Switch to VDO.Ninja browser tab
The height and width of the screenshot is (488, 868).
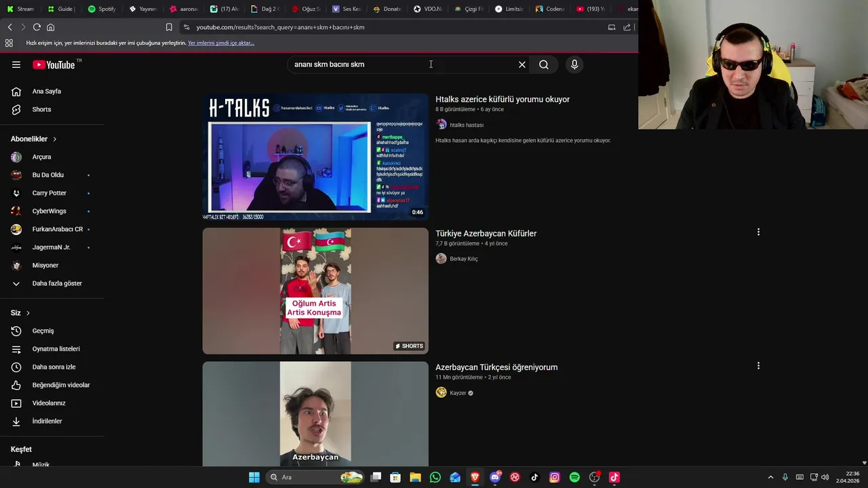(x=427, y=9)
